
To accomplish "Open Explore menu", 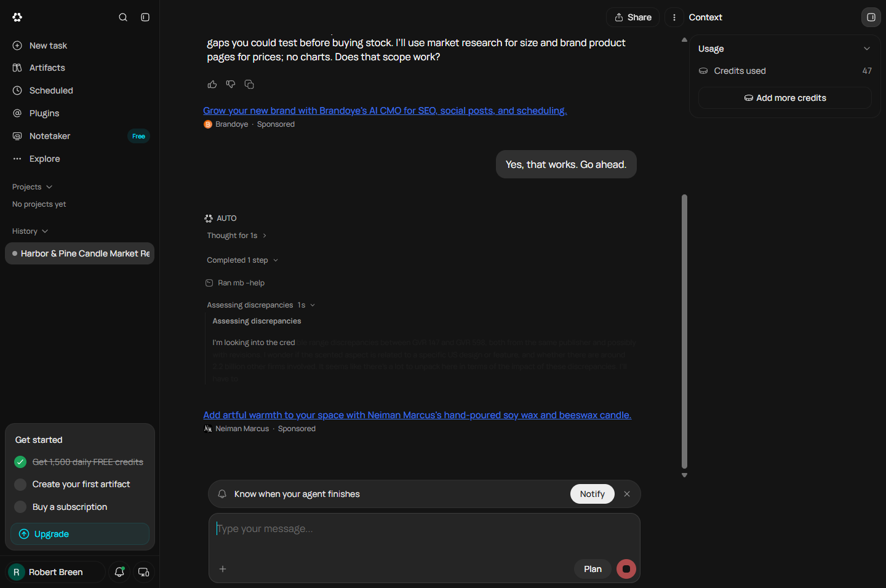I will coord(80,159).
